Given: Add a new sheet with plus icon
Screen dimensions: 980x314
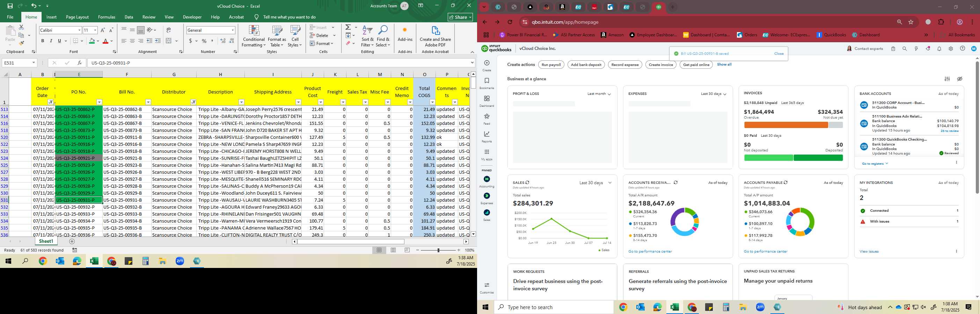Looking at the screenshot, I should pos(72,241).
